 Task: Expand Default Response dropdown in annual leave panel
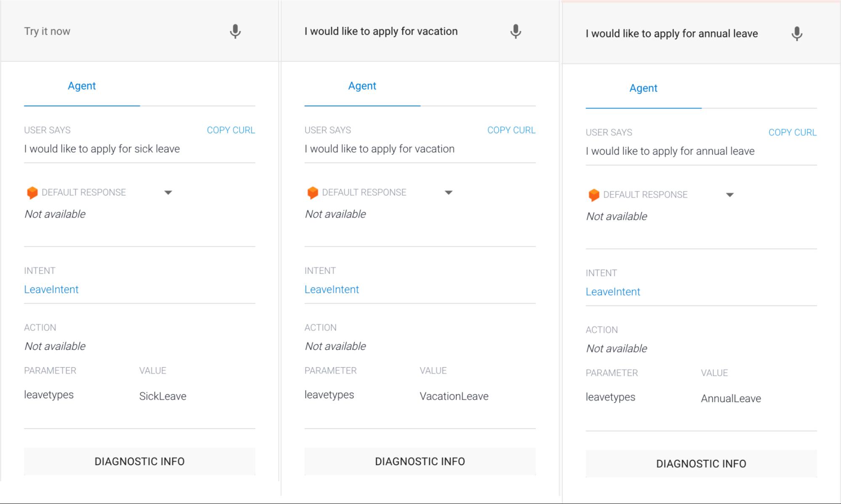[730, 195]
